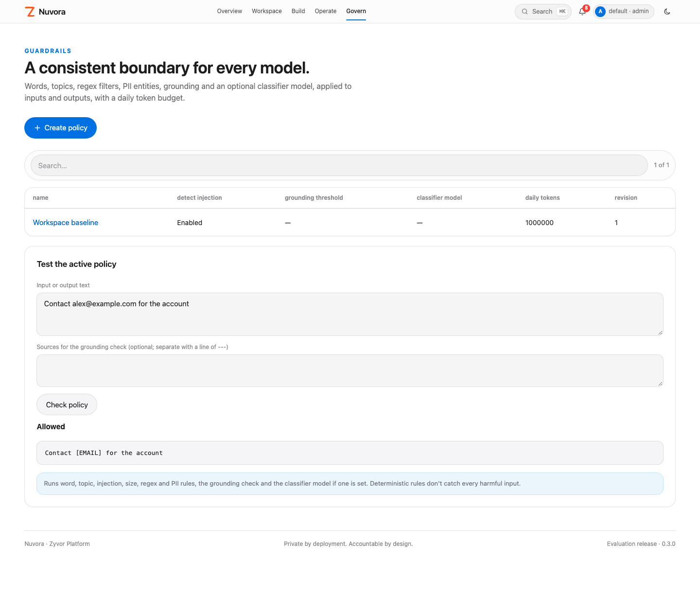Click the Enabled cell for Workspace baseline
700x595 pixels.
tap(190, 223)
